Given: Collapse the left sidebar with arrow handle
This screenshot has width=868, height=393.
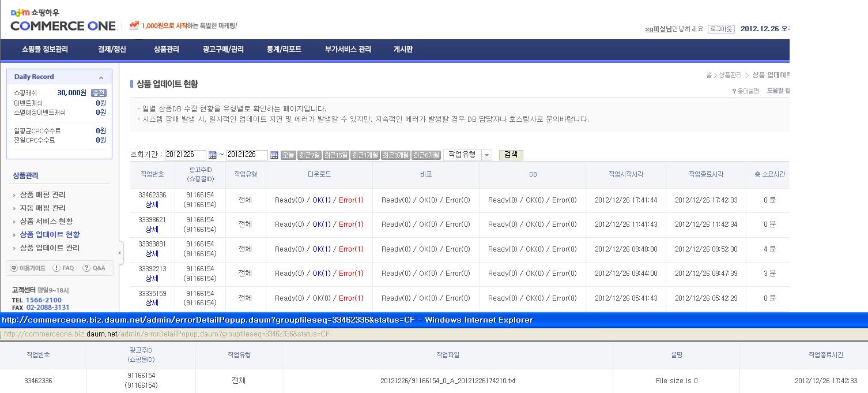Looking at the screenshot, I should 120,253.
